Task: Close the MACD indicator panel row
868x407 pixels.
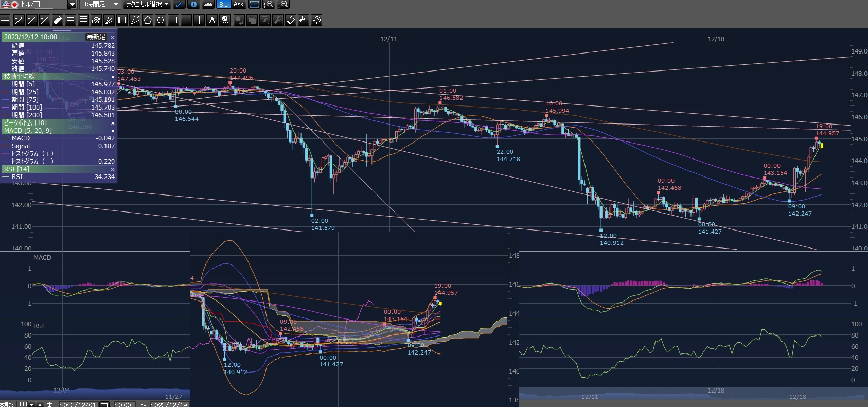Action: coord(113,131)
